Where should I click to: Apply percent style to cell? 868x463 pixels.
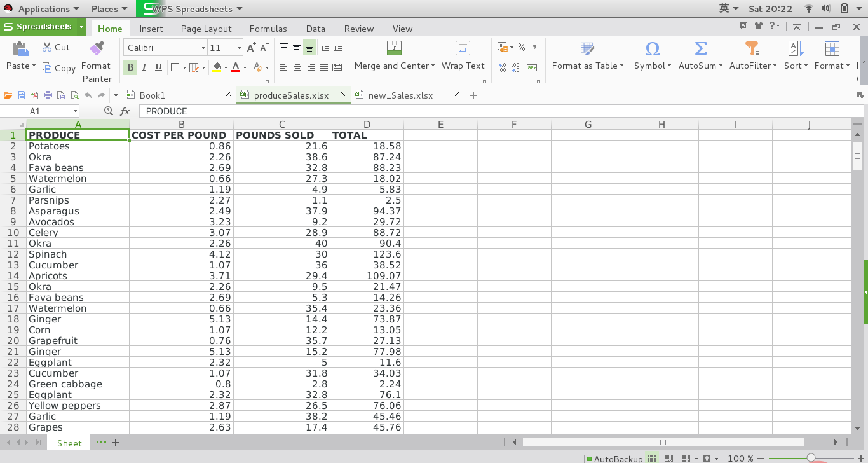pyautogui.click(x=522, y=47)
